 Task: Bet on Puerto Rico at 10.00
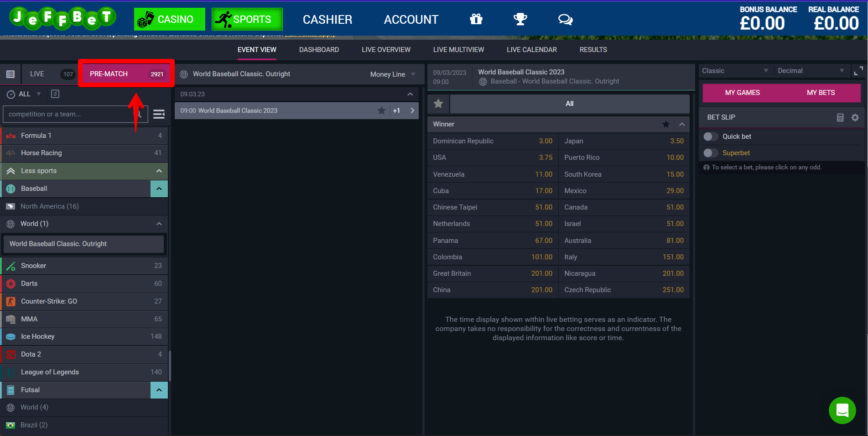(624, 158)
